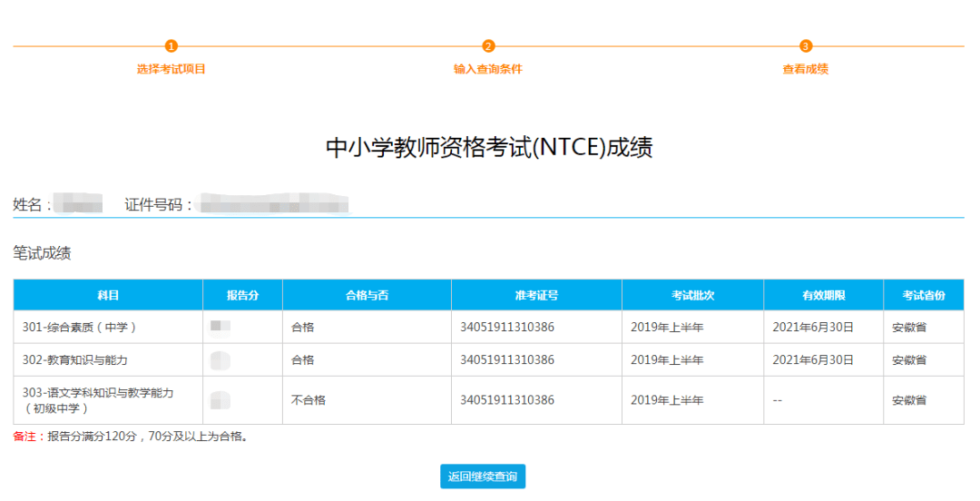This screenshot has width=980, height=501.
Task: Click the step 2 circle icon
Action: pos(488,46)
